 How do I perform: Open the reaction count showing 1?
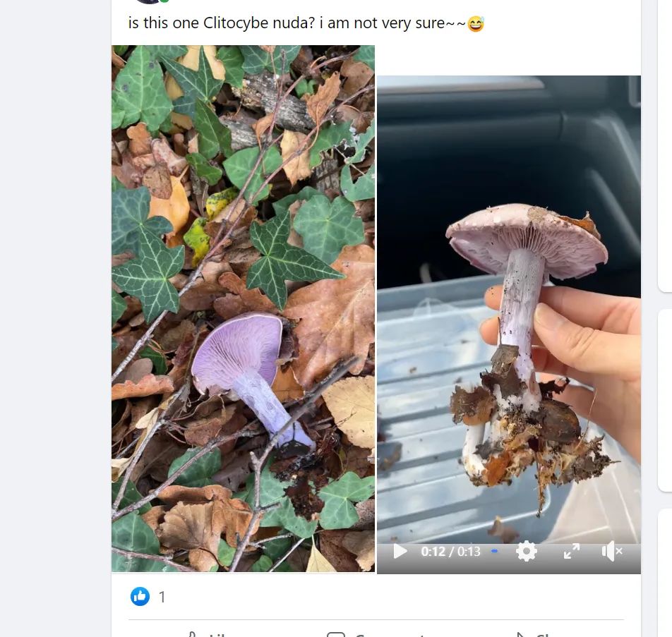[162, 597]
